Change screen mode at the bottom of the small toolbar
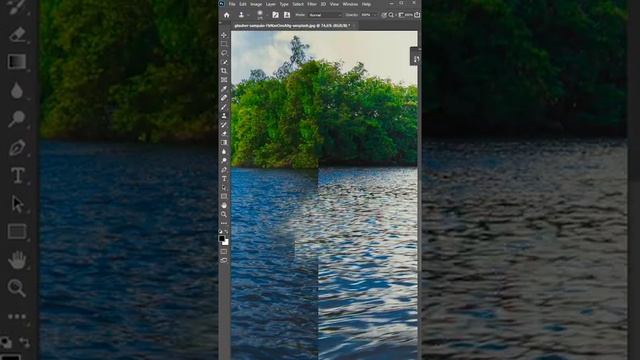The height and width of the screenshot is (360, 640). tap(224, 260)
